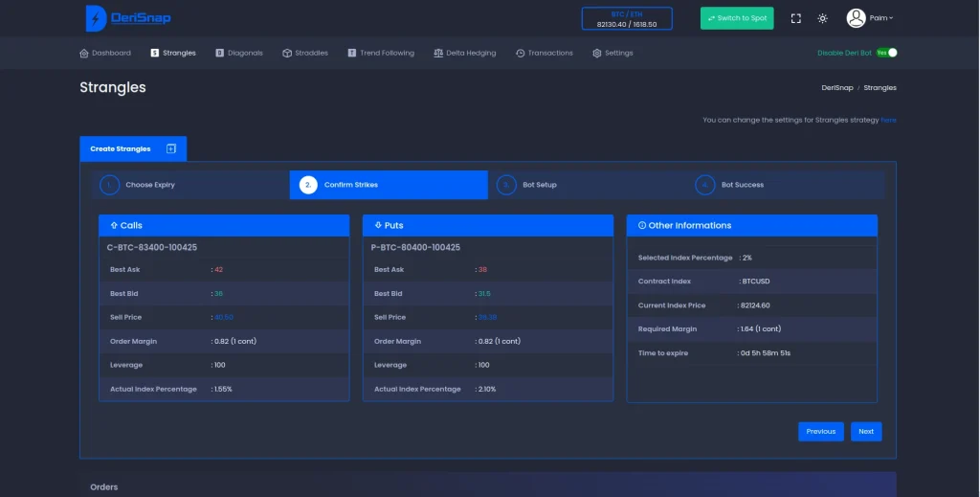Click the Switch to Spot button
The width and height of the screenshot is (980, 497).
point(736,18)
